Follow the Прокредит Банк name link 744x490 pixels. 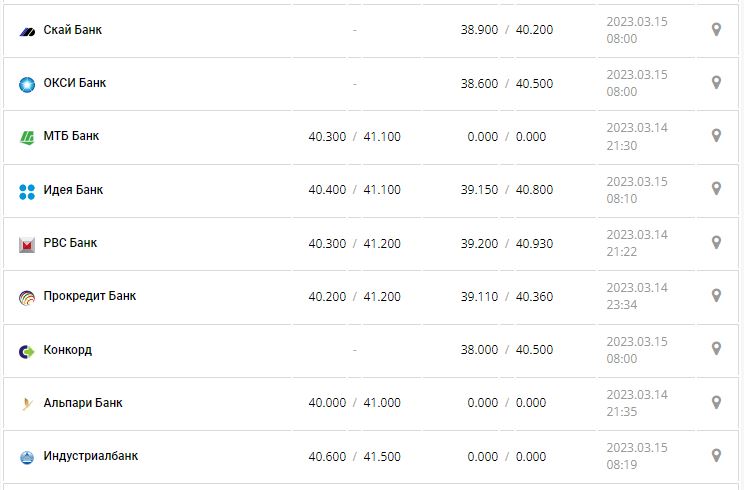[x=90, y=296]
